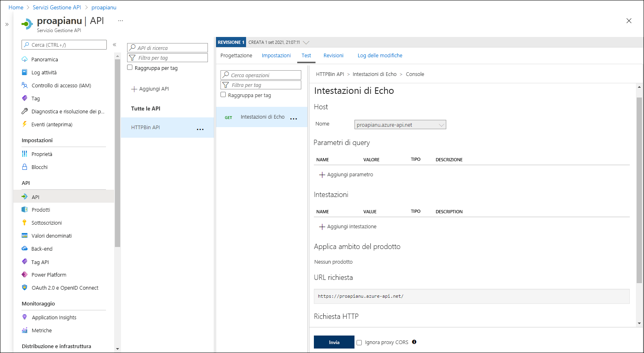Open the HTTPBin API ellipsis menu

[200, 129]
